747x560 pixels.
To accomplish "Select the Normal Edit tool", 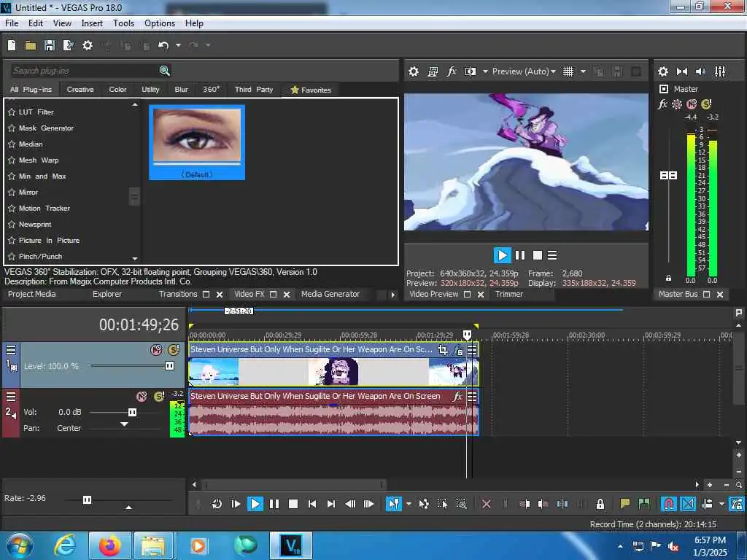I will tap(393, 504).
